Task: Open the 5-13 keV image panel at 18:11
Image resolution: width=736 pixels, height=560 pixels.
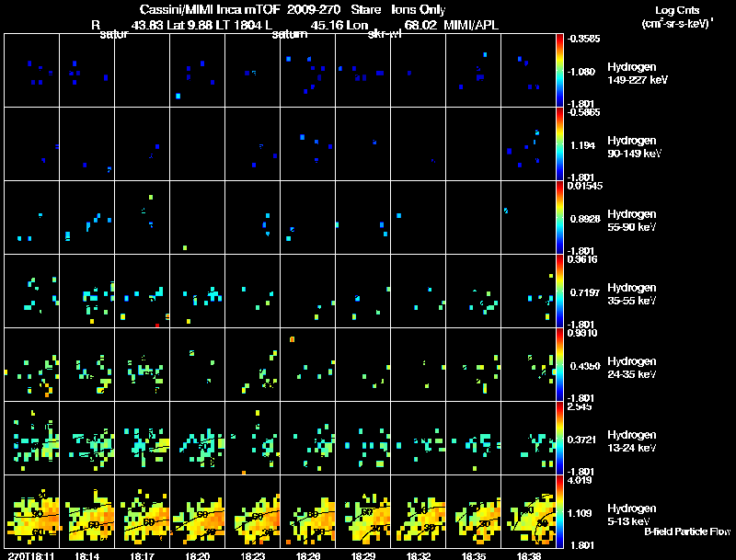Action: 32,511
